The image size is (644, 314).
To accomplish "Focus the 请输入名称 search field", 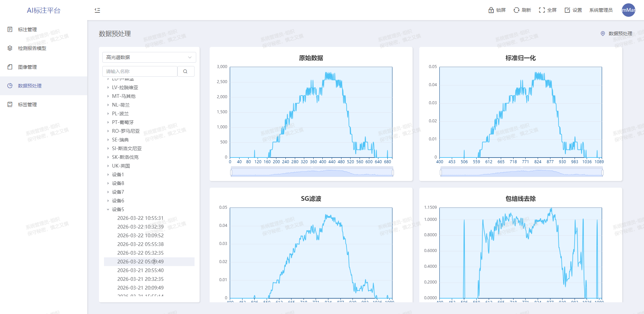I will pyautogui.click(x=140, y=71).
